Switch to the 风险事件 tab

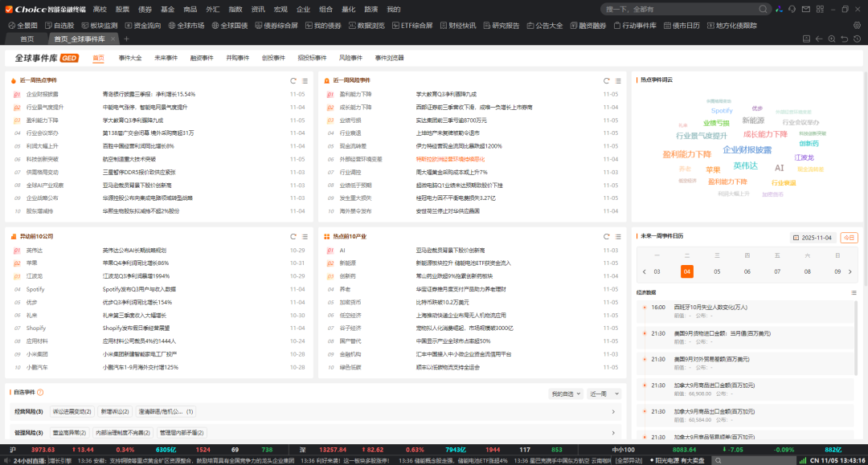350,58
